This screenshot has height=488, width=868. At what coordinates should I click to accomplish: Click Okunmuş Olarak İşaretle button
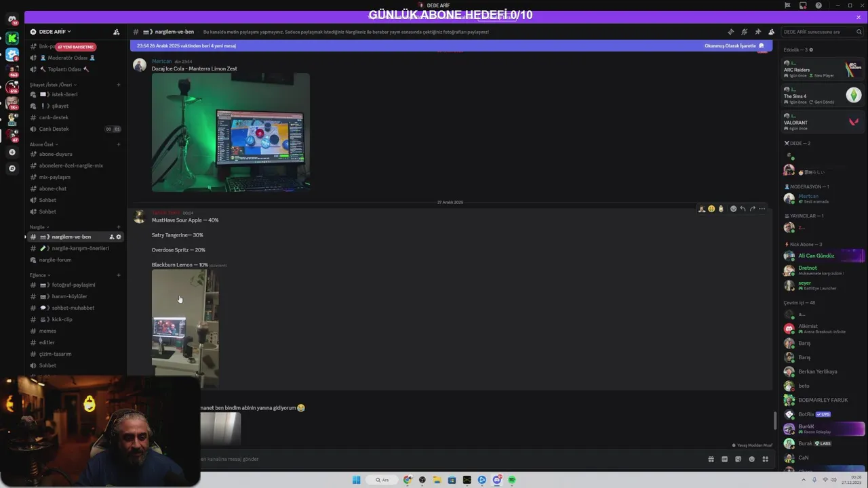pyautogui.click(x=734, y=46)
